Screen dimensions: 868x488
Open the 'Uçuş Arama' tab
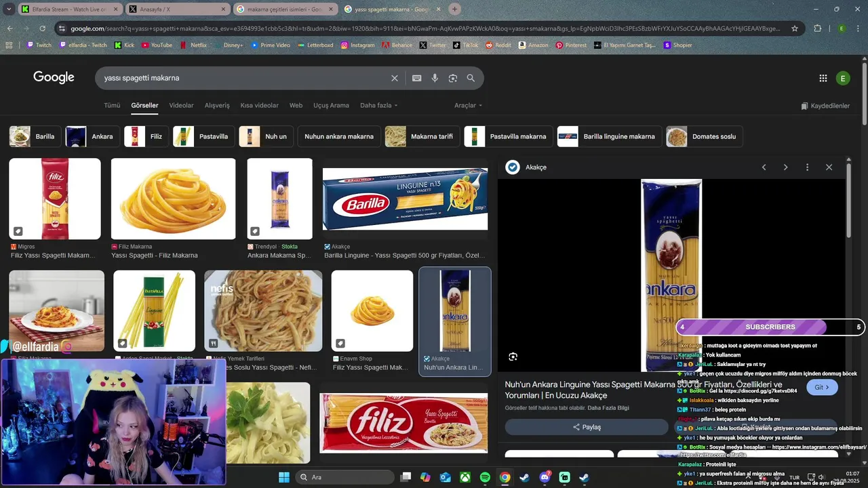pos(331,106)
